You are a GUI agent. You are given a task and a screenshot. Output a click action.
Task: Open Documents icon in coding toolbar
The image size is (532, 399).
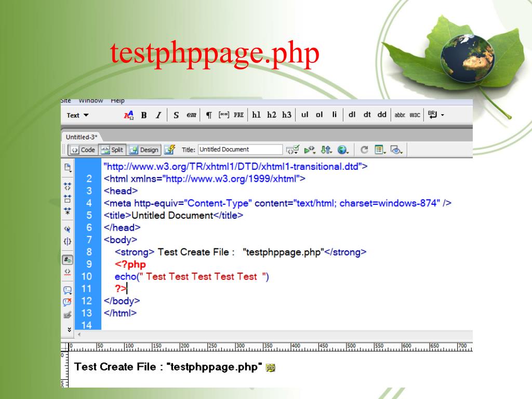click(68, 168)
